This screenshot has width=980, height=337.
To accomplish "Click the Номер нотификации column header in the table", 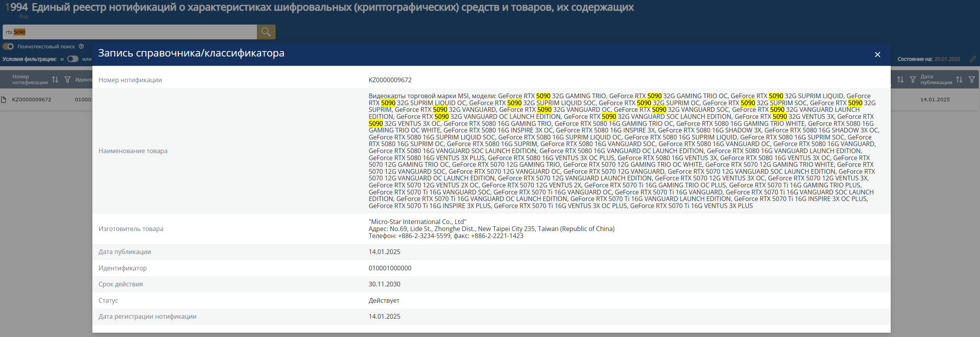I will click(x=30, y=79).
